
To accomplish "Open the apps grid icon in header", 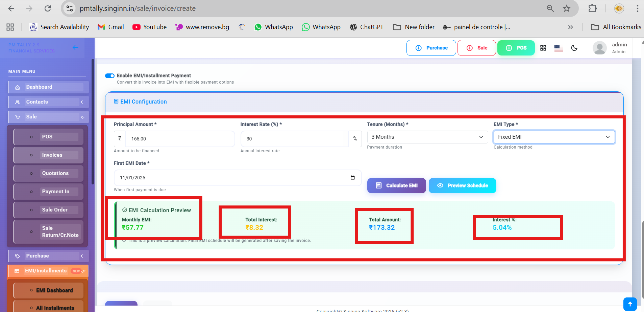I will coord(543,48).
